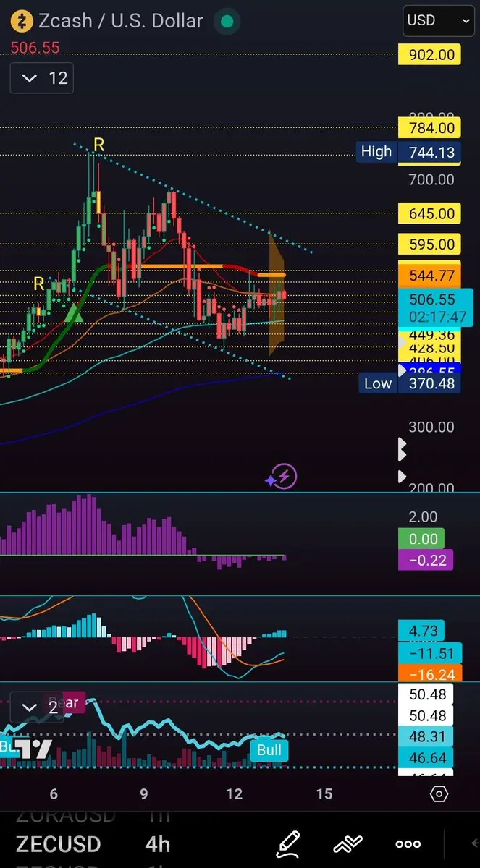Tap the sparkle icon beside lightning bolt

click(270, 479)
